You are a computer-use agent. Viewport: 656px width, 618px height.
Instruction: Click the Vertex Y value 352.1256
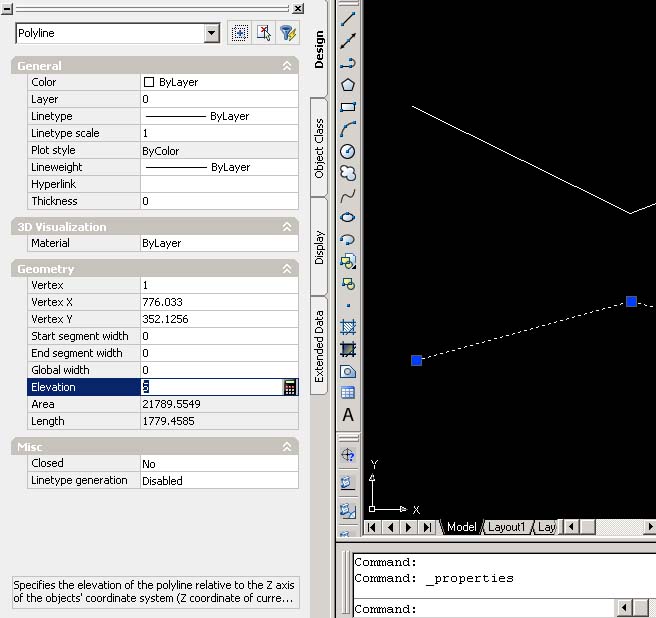[x=219, y=319]
